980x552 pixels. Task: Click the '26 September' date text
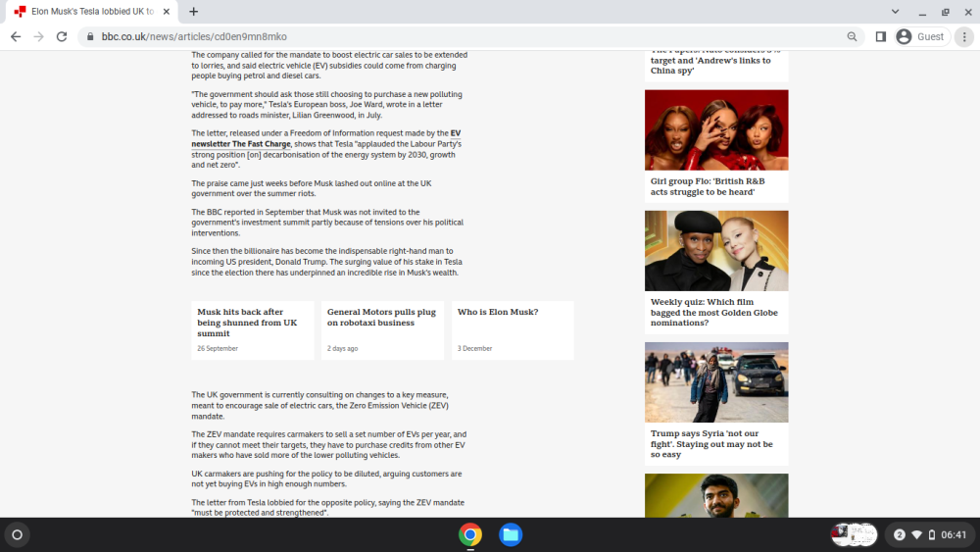pyautogui.click(x=218, y=349)
